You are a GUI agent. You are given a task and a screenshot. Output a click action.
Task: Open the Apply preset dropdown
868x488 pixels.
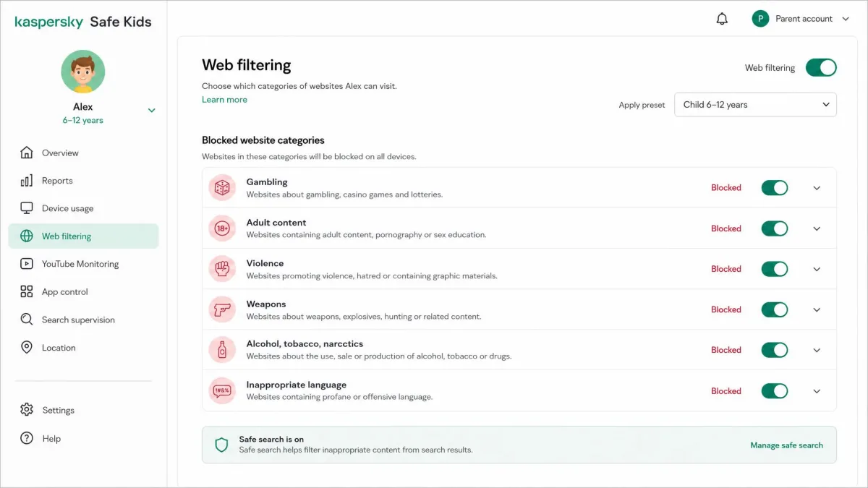pos(755,105)
